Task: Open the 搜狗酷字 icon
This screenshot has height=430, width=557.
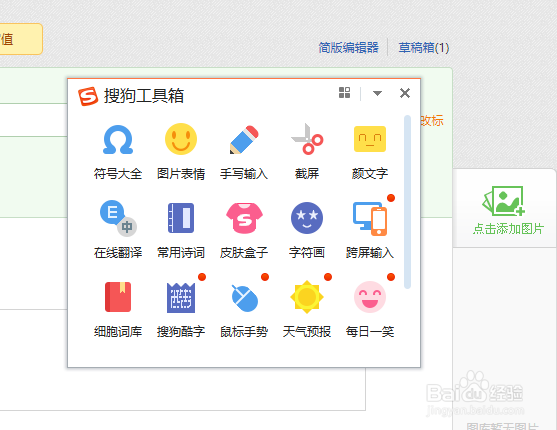Action: coord(181,297)
